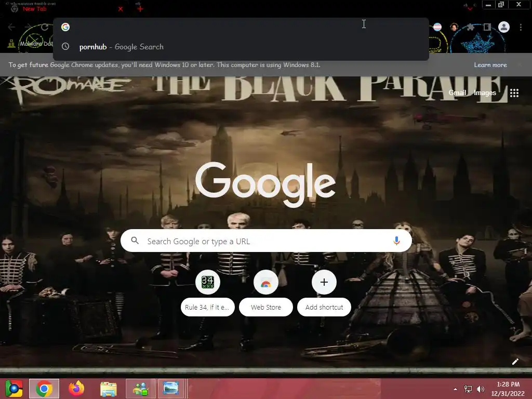Open the picture viewer taskbar icon

171,389
